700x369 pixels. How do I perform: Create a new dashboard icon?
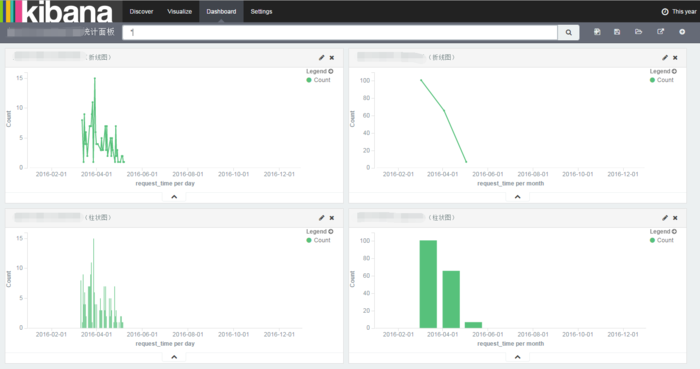(597, 32)
